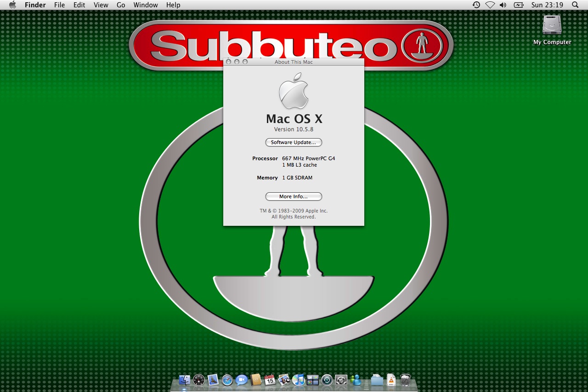This screenshot has width=588, height=392.
Task: Launch iPhoto from the Dock
Action: click(284, 380)
